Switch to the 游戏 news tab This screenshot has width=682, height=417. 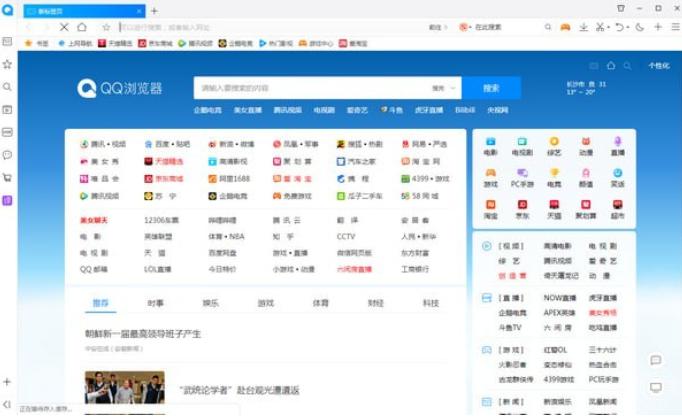266,303
